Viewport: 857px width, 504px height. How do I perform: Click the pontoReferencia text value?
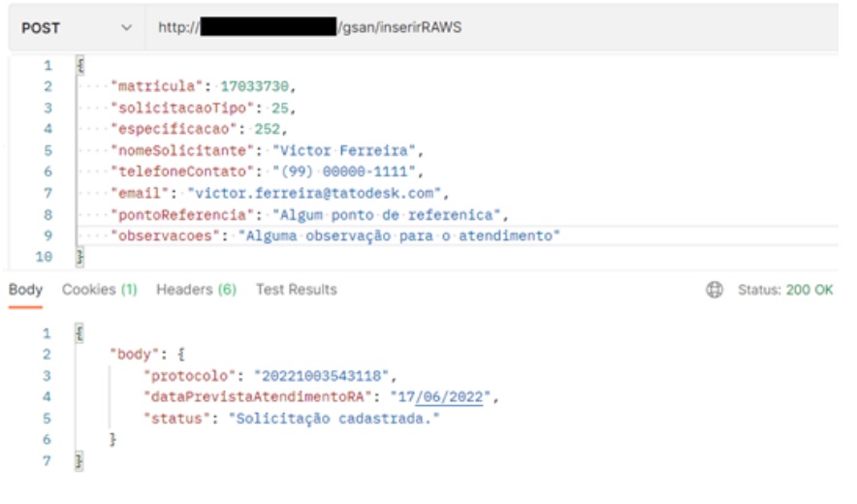(x=389, y=214)
